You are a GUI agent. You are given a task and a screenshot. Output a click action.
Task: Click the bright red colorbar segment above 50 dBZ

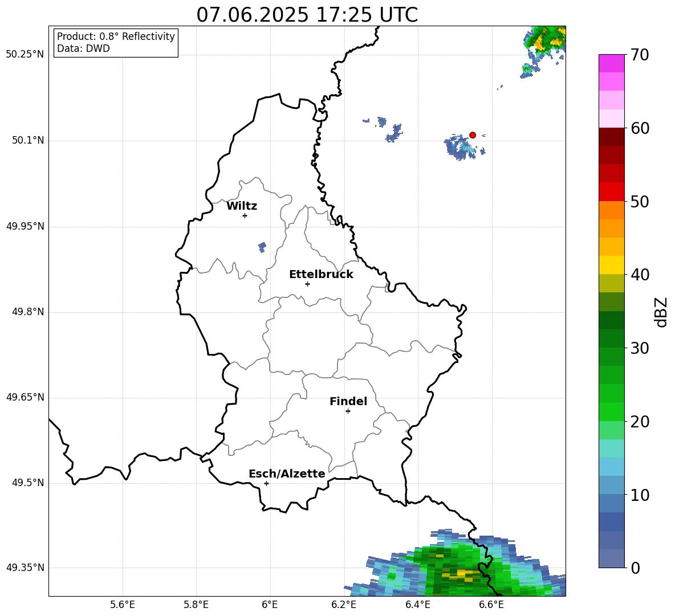click(612, 192)
